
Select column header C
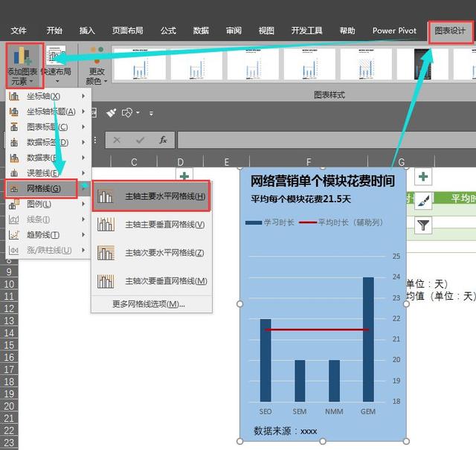[134, 162]
